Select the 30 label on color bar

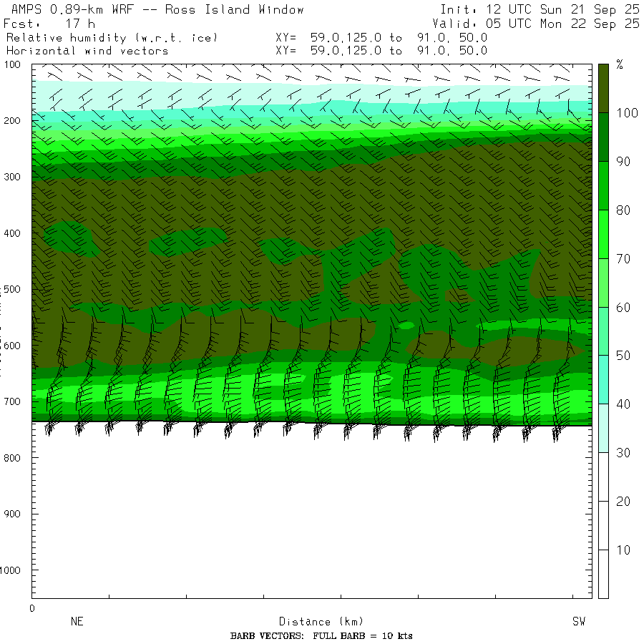623,453
